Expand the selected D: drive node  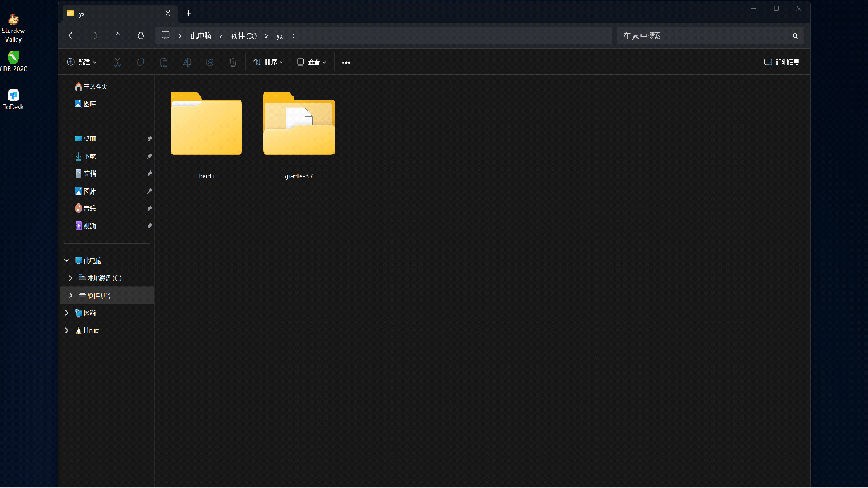pyautogui.click(x=70, y=296)
